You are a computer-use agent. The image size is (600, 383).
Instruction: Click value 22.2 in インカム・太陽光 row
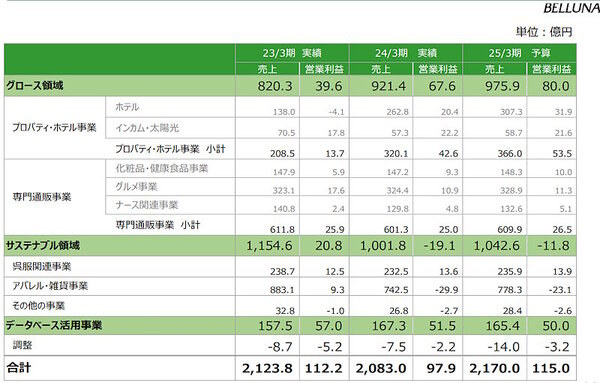pyautogui.click(x=449, y=133)
